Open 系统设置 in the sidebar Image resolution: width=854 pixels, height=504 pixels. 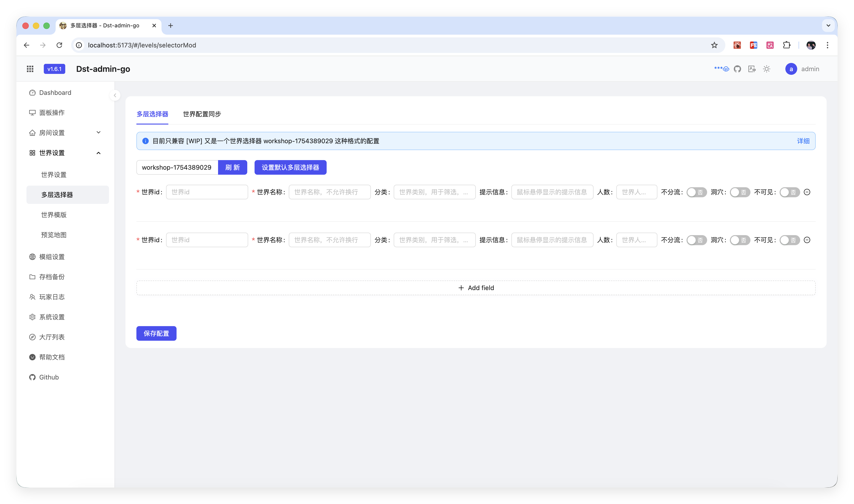pos(68,317)
